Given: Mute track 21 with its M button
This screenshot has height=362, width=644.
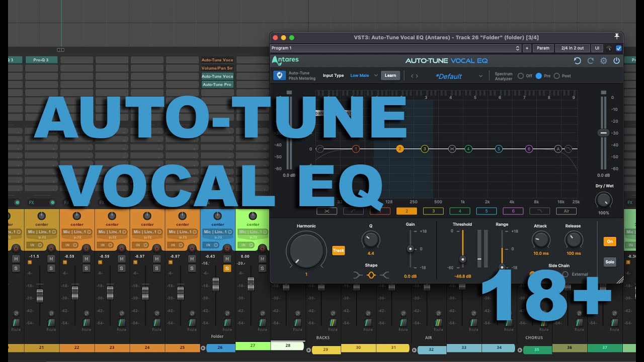Looking at the screenshot, I should tap(51, 258).
